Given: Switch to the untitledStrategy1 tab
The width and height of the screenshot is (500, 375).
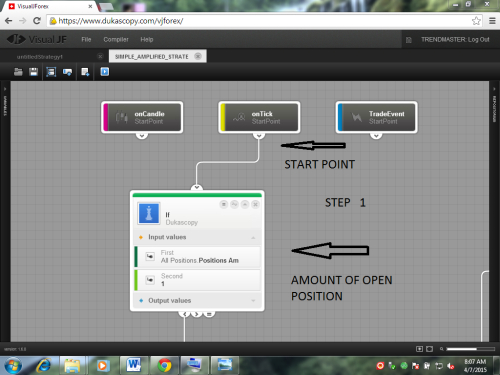Looking at the screenshot, I should (40, 57).
